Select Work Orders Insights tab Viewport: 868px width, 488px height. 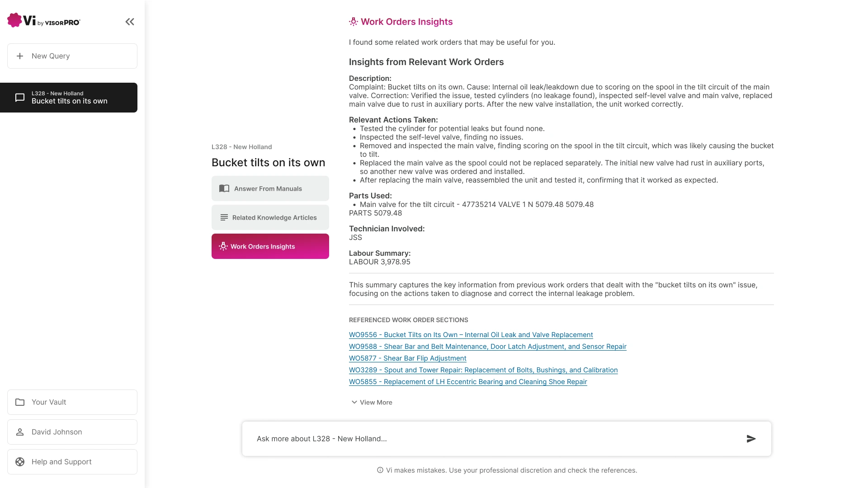point(270,246)
